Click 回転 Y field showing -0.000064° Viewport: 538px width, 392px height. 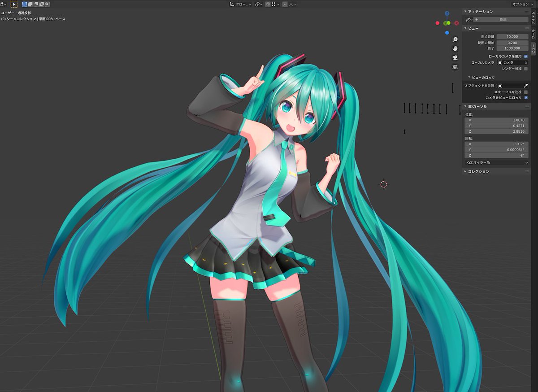(x=496, y=150)
